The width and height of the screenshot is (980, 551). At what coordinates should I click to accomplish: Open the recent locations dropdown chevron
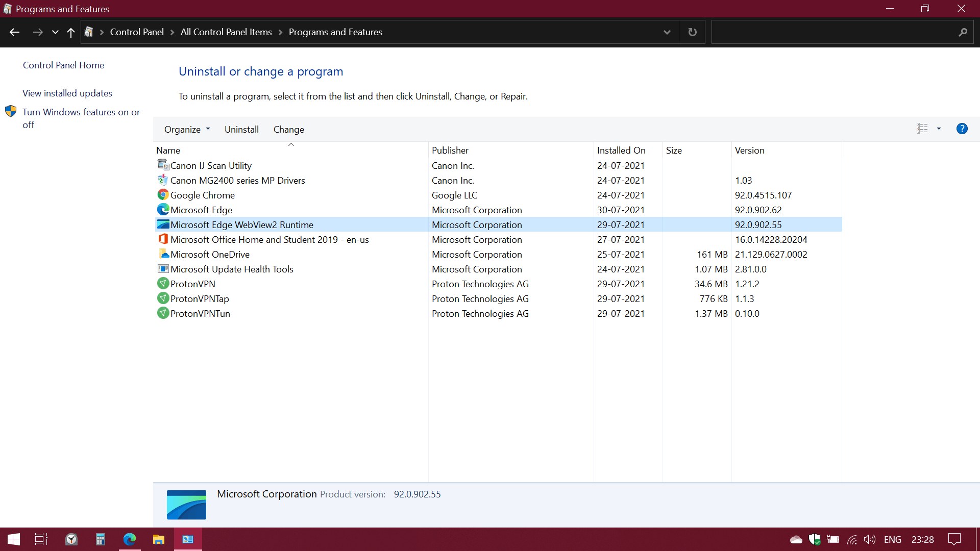[55, 32]
